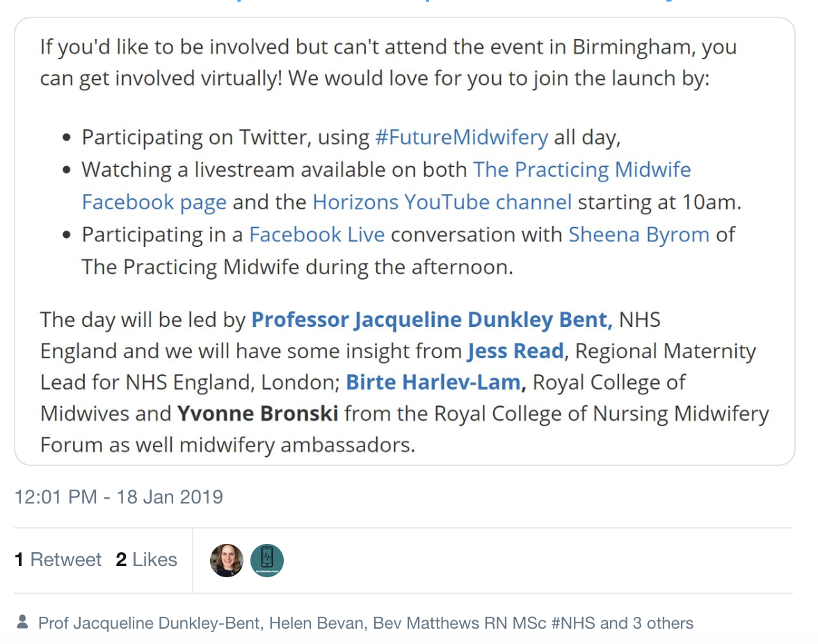The height and width of the screenshot is (644, 818).
Task: View the 2 Likes list
Action: coord(147,560)
